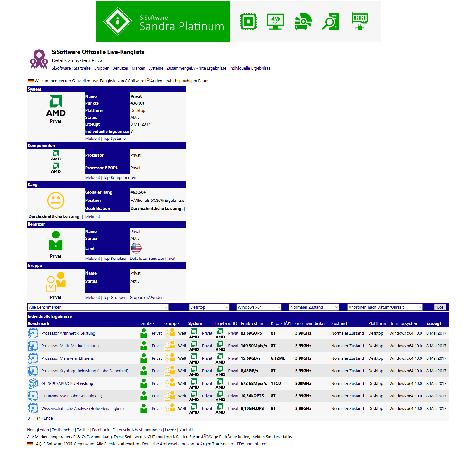Click the Sandra Platinum diamond info logo
The width and height of the screenshot is (476, 450).
click(118, 21)
